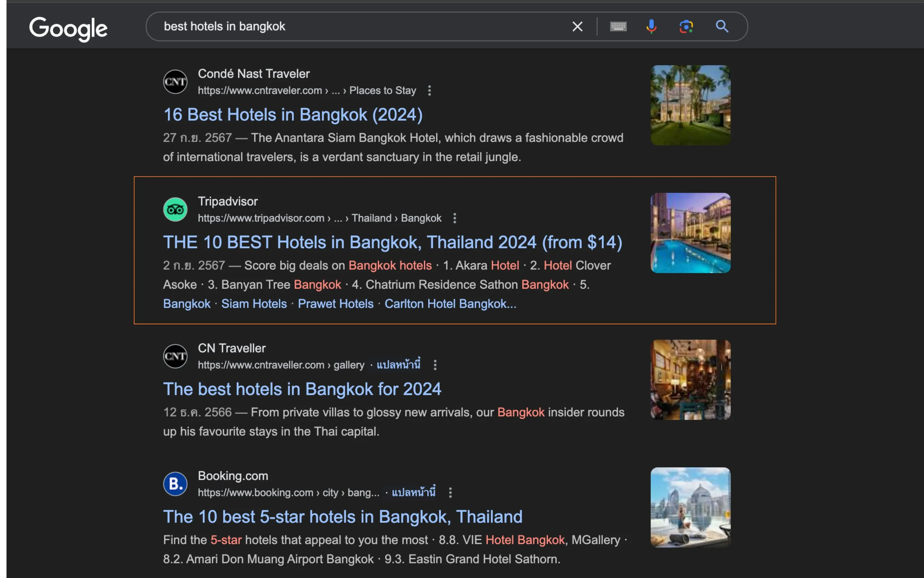Viewport: 924px width, 578px height.
Task: Click 'Condé Nast Traveler' site name
Action: 253,74
